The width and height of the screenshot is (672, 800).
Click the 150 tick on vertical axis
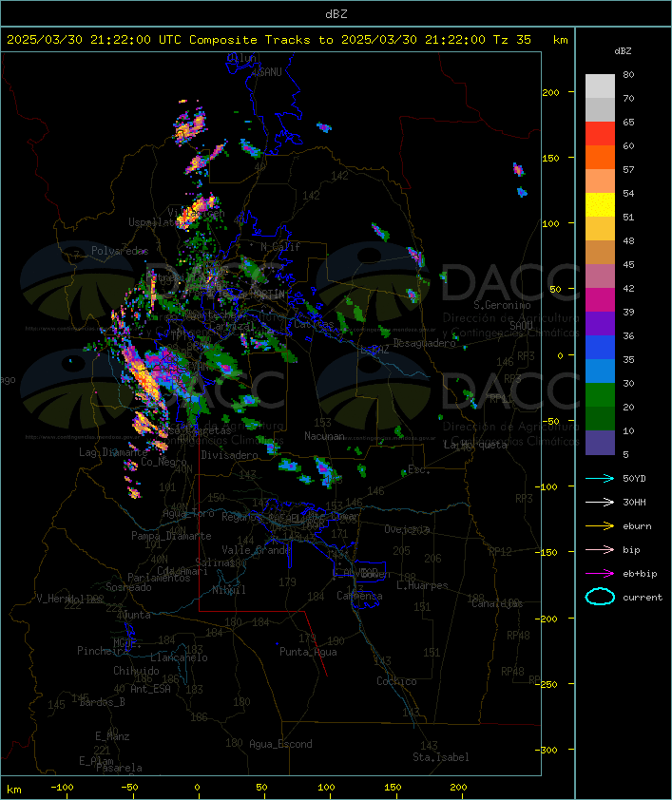[x=550, y=158]
